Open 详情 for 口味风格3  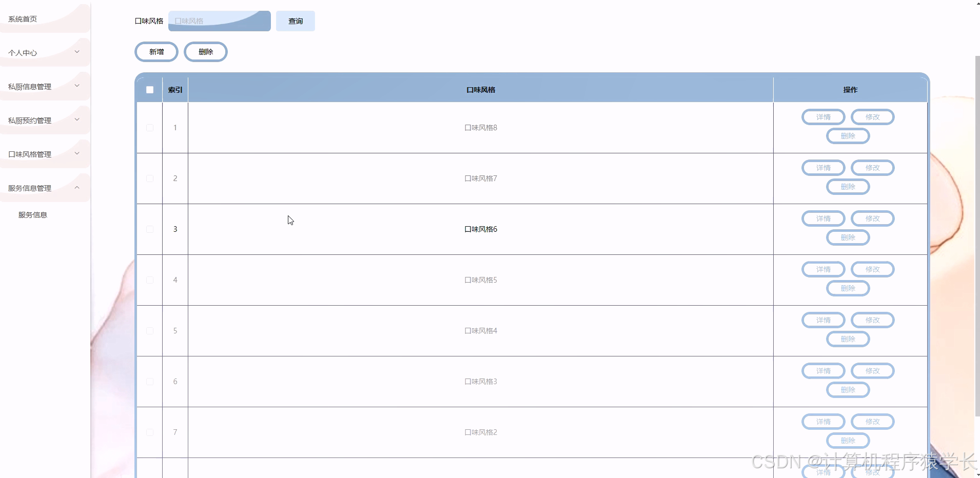pos(824,371)
